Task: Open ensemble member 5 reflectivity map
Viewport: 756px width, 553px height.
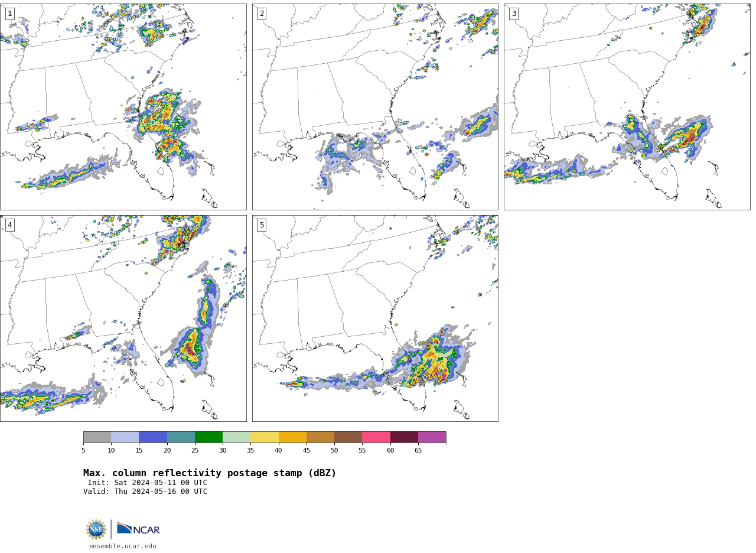Action: pos(375,318)
